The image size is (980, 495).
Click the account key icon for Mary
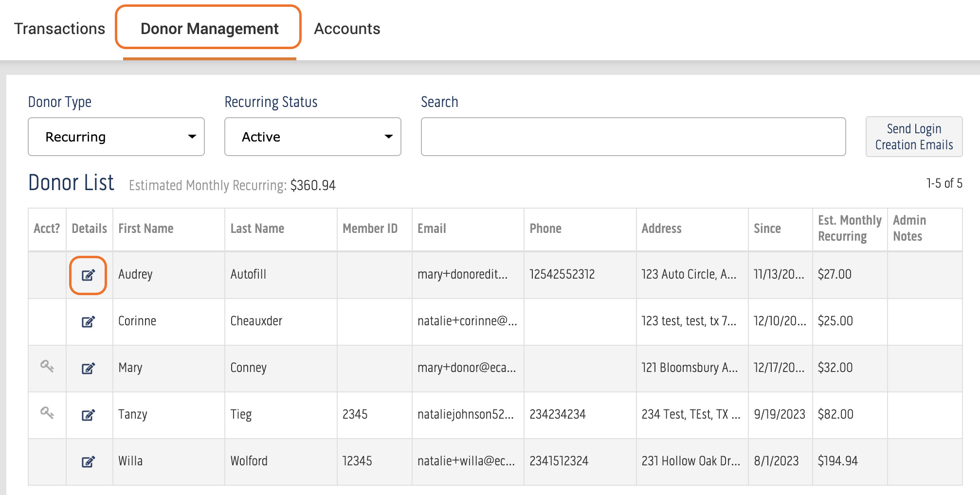click(x=47, y=366)
